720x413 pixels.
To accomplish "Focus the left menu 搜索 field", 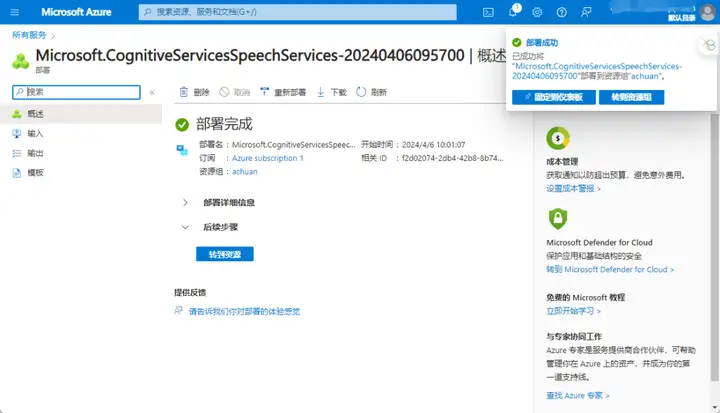I will click(76, 92).
